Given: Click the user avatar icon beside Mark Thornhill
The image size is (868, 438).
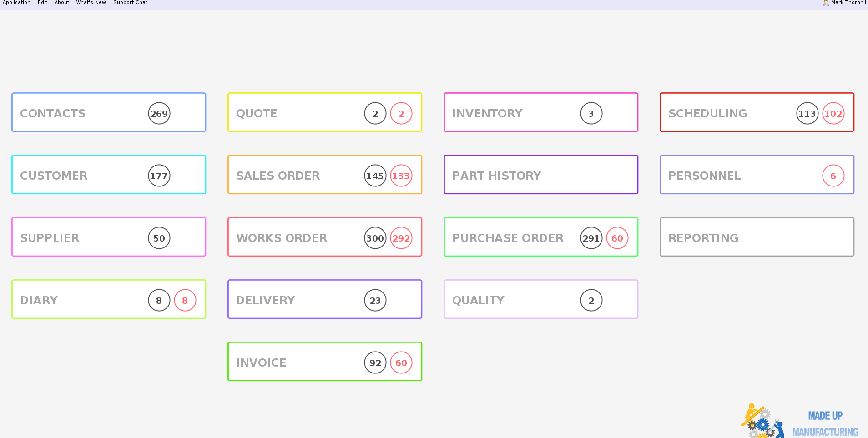Looking at the screenshot, I should 826,3.
